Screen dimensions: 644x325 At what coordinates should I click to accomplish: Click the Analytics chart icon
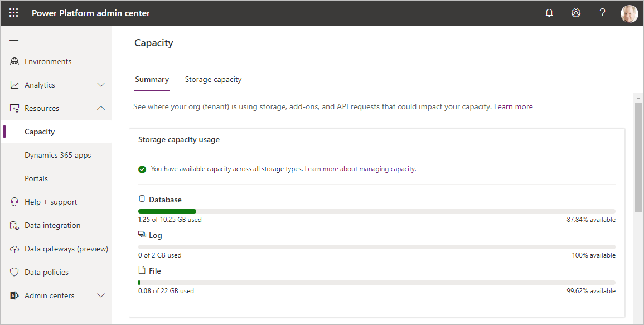pos(14,85)
